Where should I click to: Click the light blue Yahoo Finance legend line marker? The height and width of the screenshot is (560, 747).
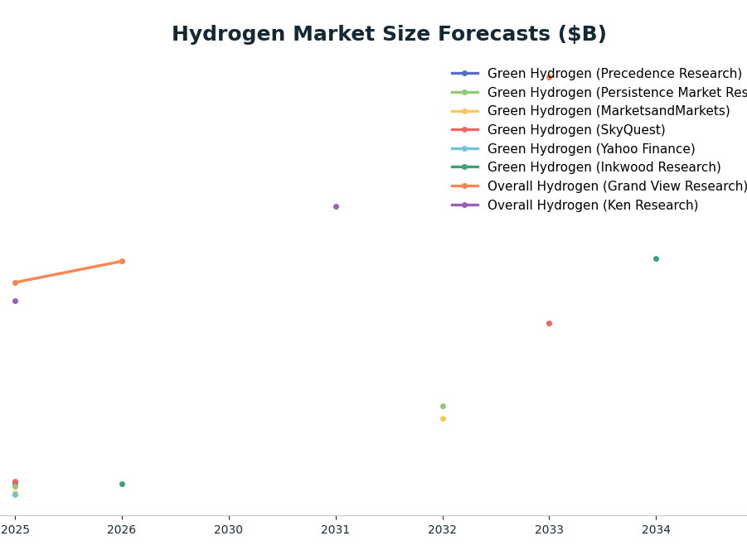[x=465, y=148]
